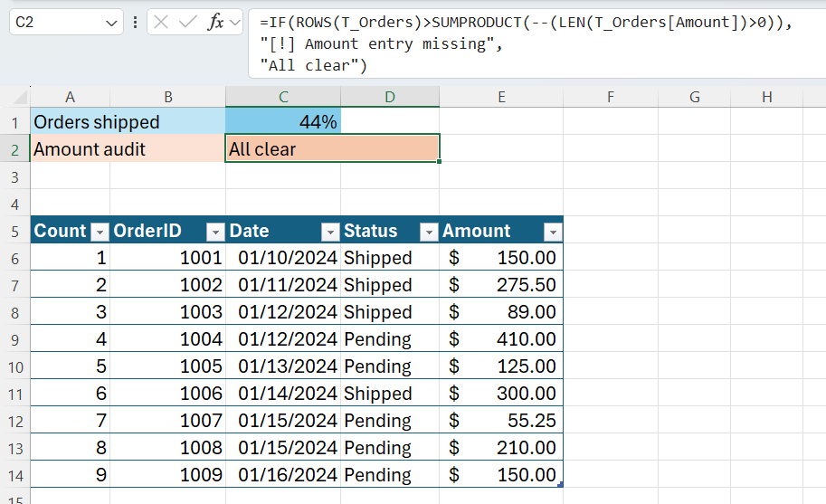Select date cell 01/10/2024
Viewport: 826px width, 504px height.
(x=283, y=258)
